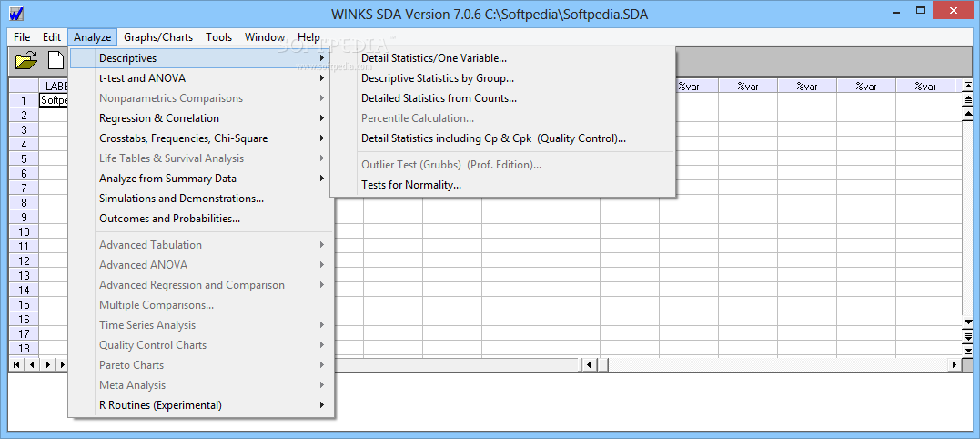Click horizontal scrollbar left arrow

[x=588, y=364]
